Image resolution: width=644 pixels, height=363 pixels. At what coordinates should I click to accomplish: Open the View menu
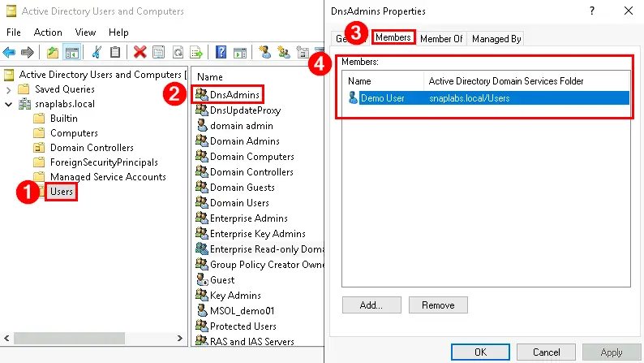[x=85, y=32]
